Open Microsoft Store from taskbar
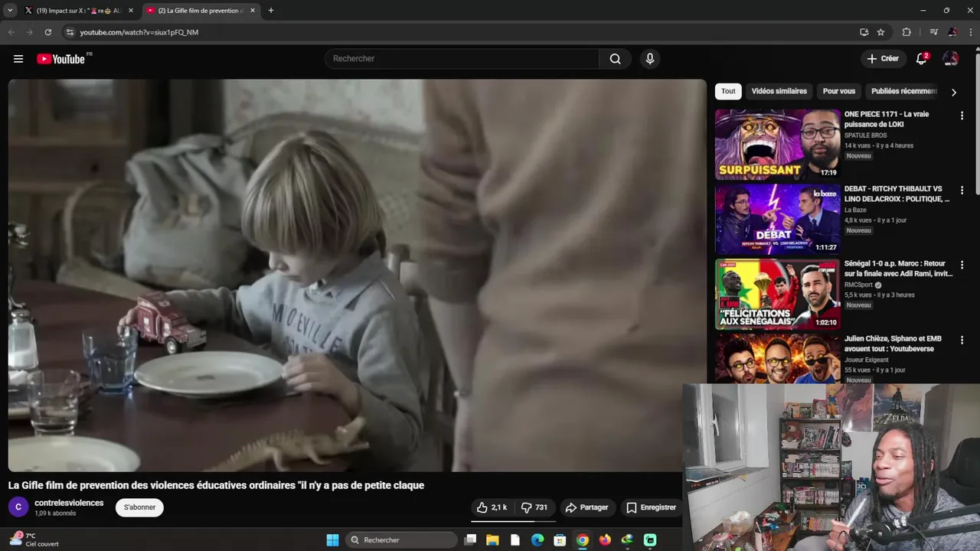Viewport: 980px width, 551px height. click(560, 540)
